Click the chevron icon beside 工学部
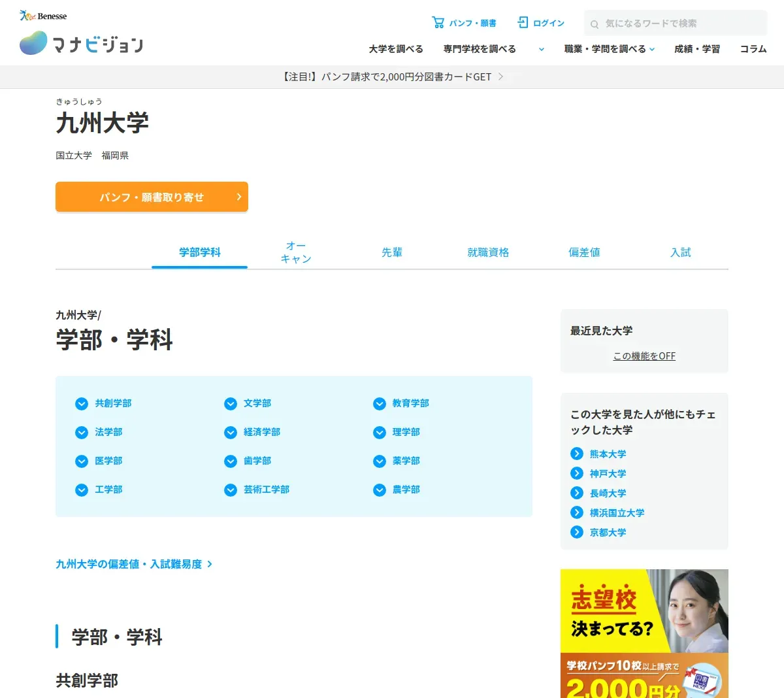This screenshot has height=698, width=784. point(82,490)
